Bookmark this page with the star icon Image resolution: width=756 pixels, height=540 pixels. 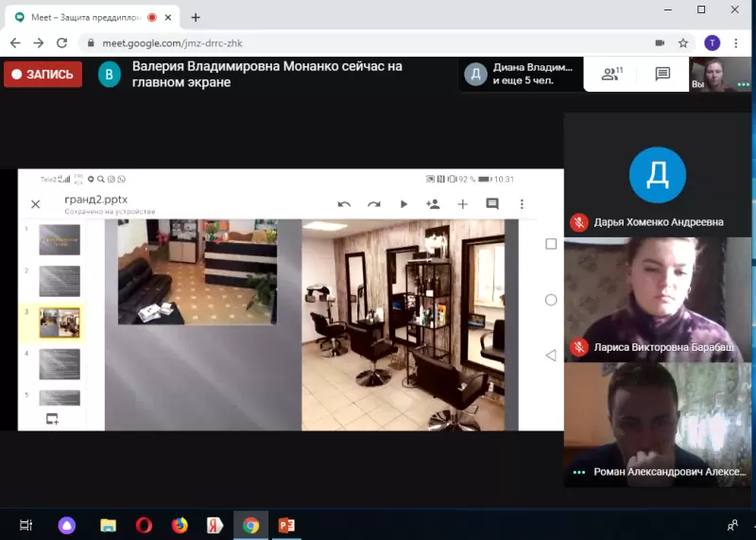pyautogui.click(x=683, y=43)
